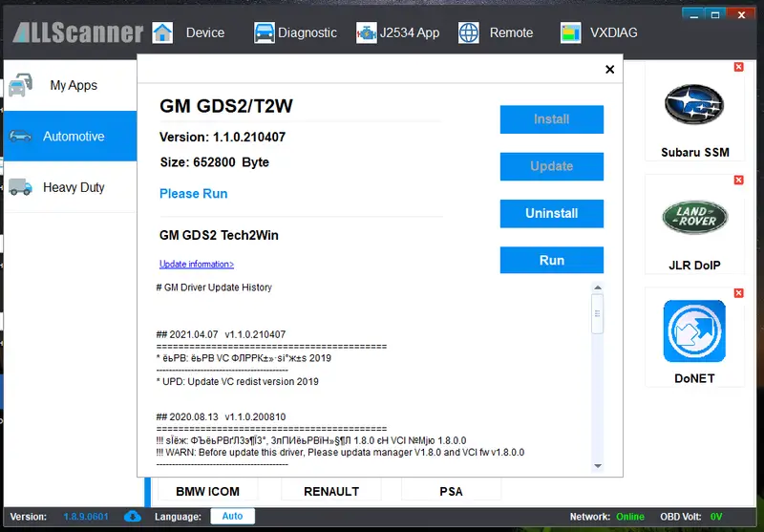Click the My Apps cars icon
This screenshot has height=532, width=764.
pos(20,85)
